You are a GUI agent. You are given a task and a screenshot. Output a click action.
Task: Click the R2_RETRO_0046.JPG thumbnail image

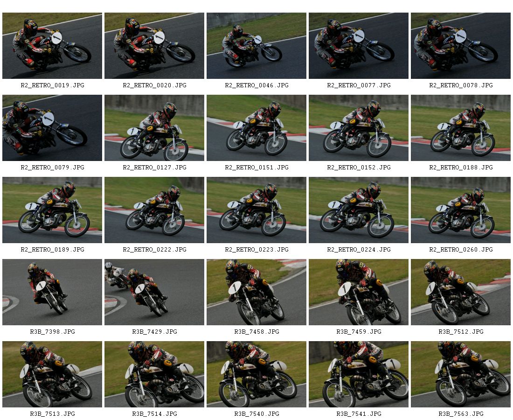pyautogui.click(x=256, y=46)
